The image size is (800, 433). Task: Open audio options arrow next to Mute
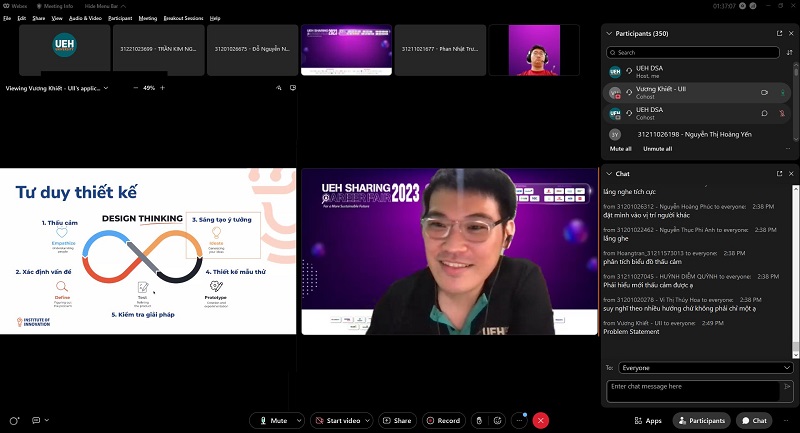pos(299,421)
